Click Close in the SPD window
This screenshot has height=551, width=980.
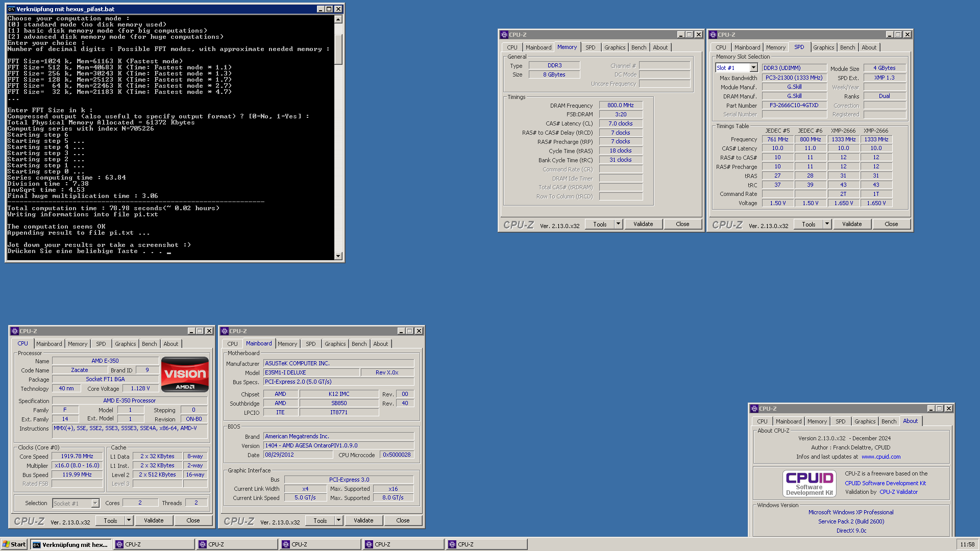pyautogui.click(x=891, y=224)
